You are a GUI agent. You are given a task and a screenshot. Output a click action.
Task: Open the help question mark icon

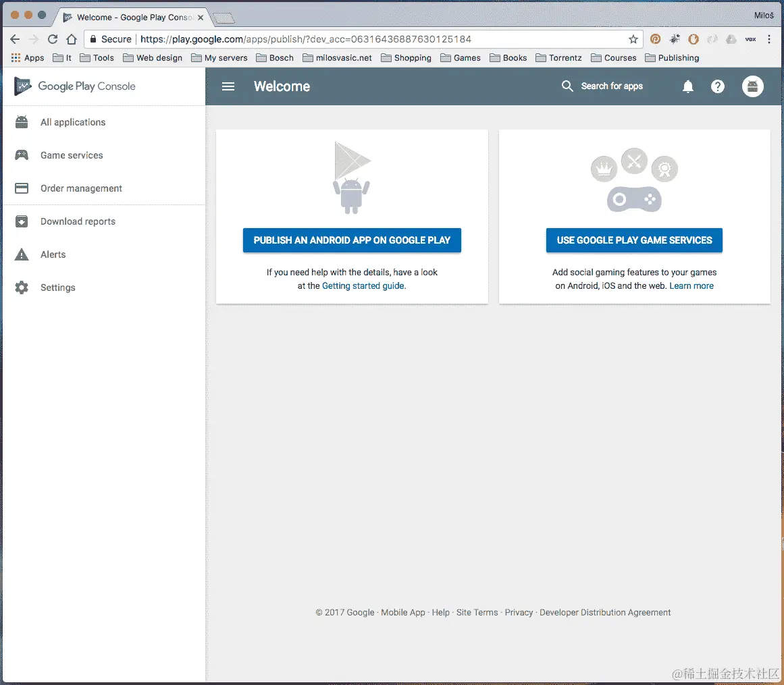[718, 86]
